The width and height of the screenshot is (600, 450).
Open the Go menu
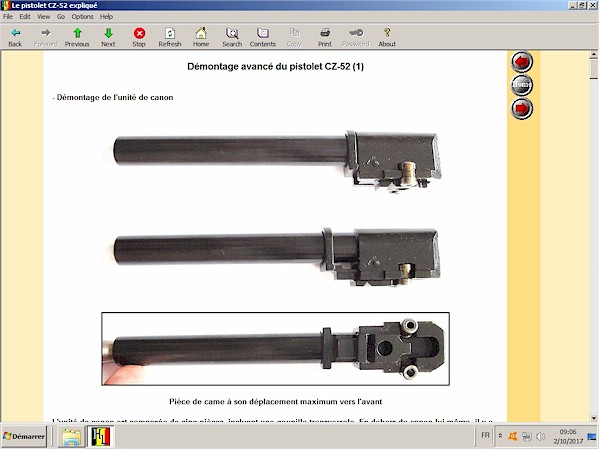click(61, 16)
